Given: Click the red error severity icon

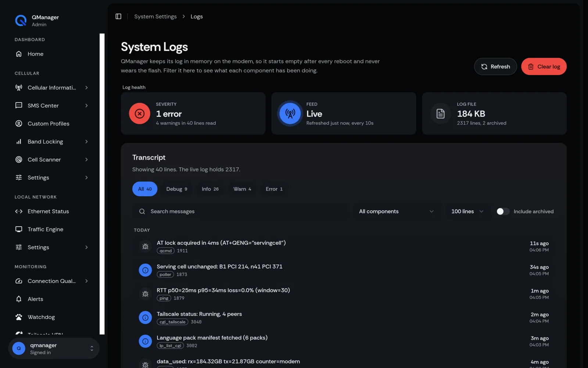Looking at the screenshot, I should coord(140,114).
